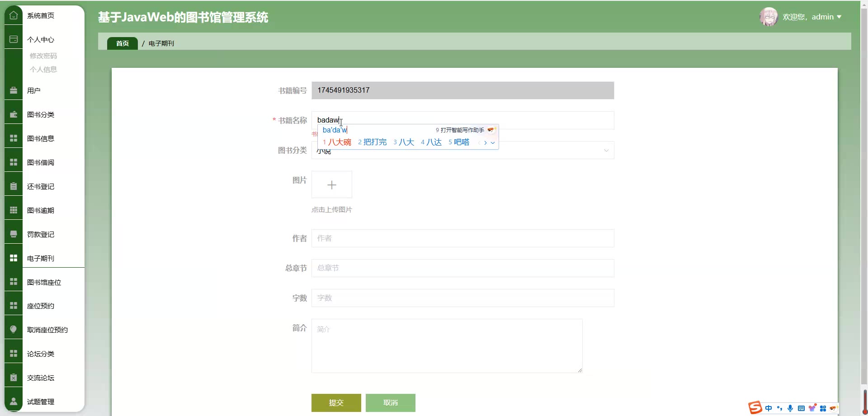Click the 取消 cancel button

[x=391, y=402]
